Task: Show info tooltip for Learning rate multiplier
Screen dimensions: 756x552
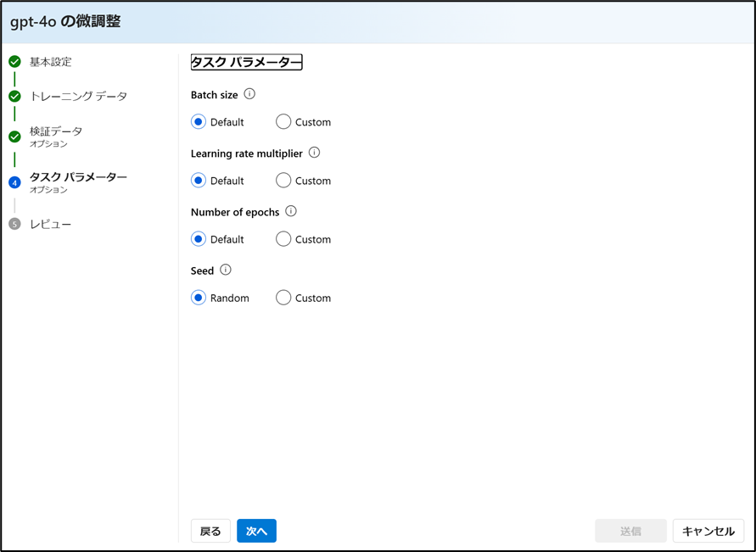Action: click(x=314, y=153)
